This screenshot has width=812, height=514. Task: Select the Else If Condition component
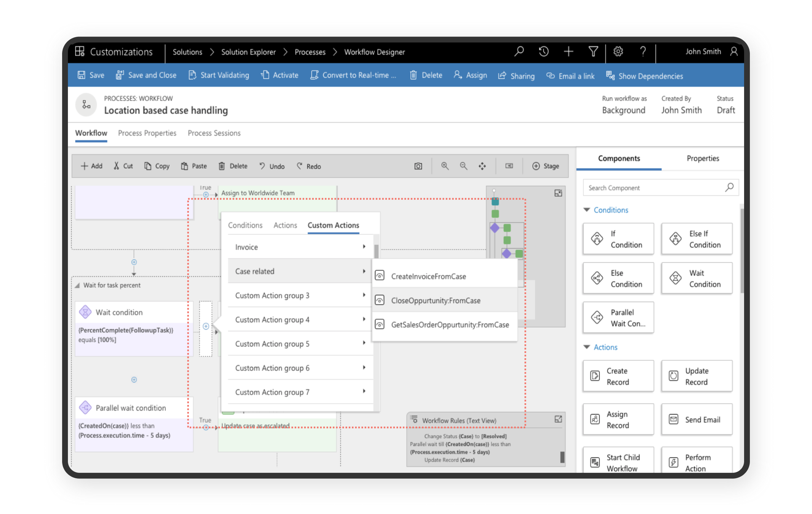click(696, 239)
